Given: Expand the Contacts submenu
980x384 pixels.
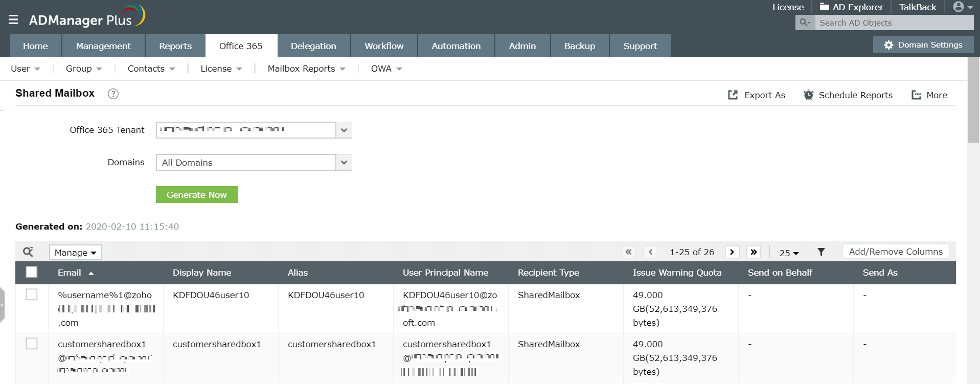Looking at the screenshot, I should coord(151,69).
